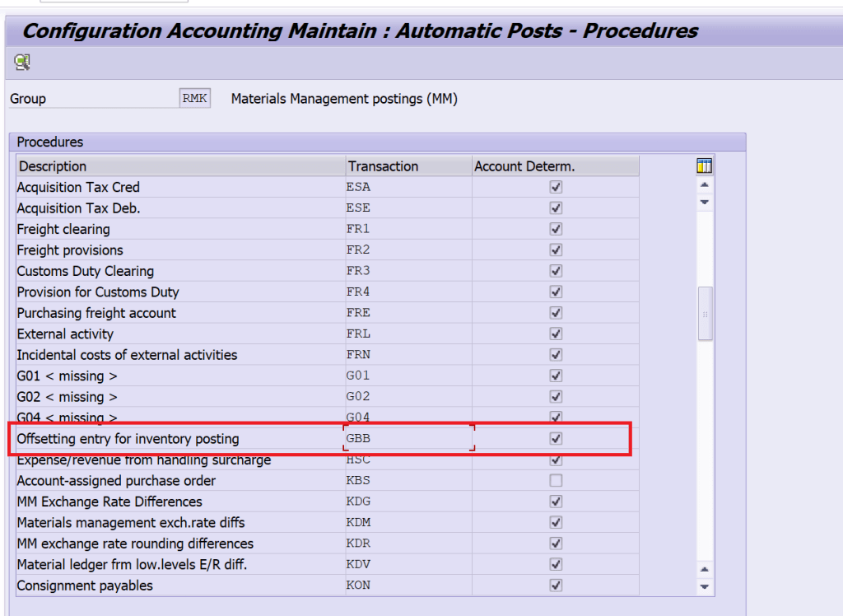Viewport: 843px width, 616px height.
Task: Click the upper scroll-up arrow of the table
Action: pyautogui.click(x=705, y=184)
